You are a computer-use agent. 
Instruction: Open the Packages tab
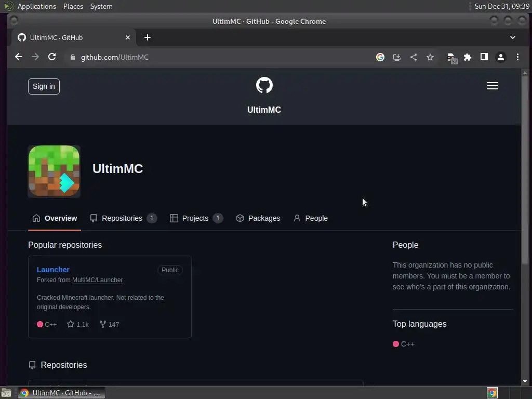(258, 218)
